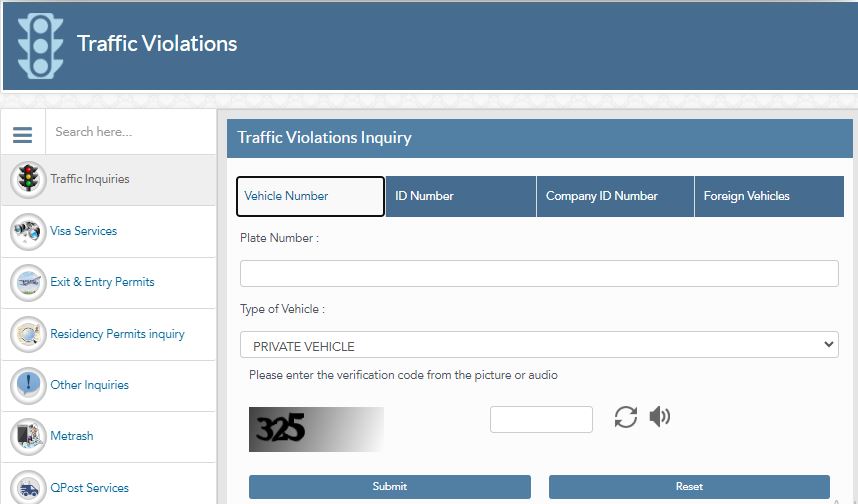
Task: Click the Reset button
Action: click(689, 486)
